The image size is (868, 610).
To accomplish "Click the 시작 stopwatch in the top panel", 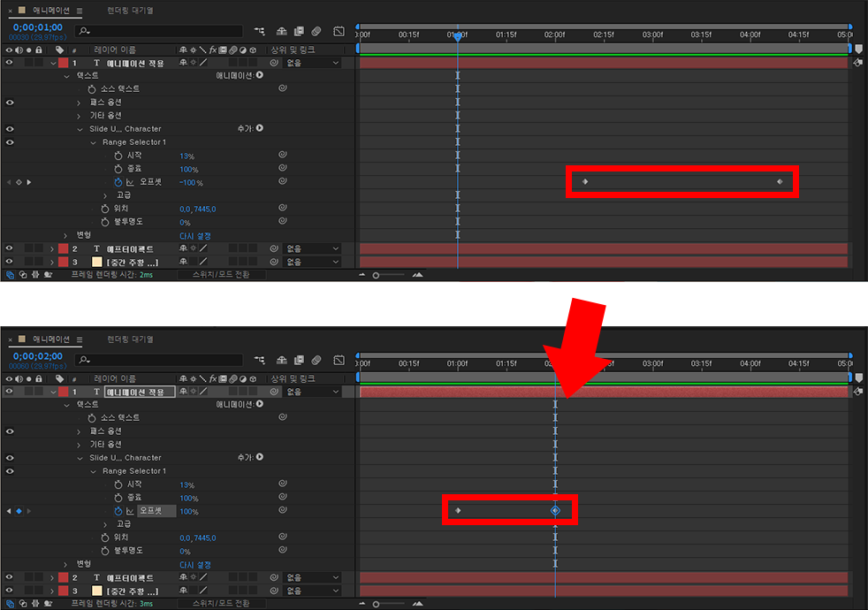I will coord(118,156).
